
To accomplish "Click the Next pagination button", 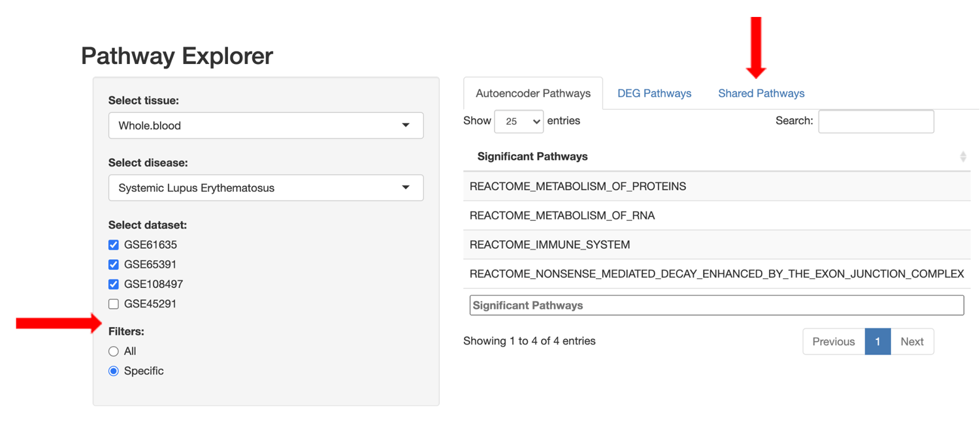I will click(912, 341).
